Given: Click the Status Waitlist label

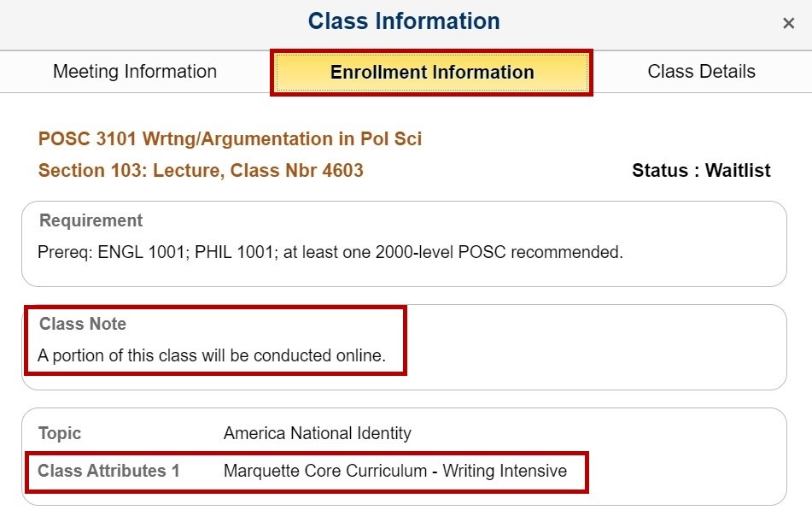Looking at the screenshot, I should [701, 171].
